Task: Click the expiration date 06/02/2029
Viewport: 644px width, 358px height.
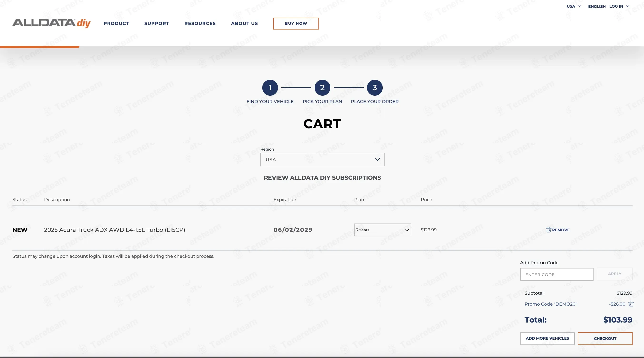Action: (293, 230)
